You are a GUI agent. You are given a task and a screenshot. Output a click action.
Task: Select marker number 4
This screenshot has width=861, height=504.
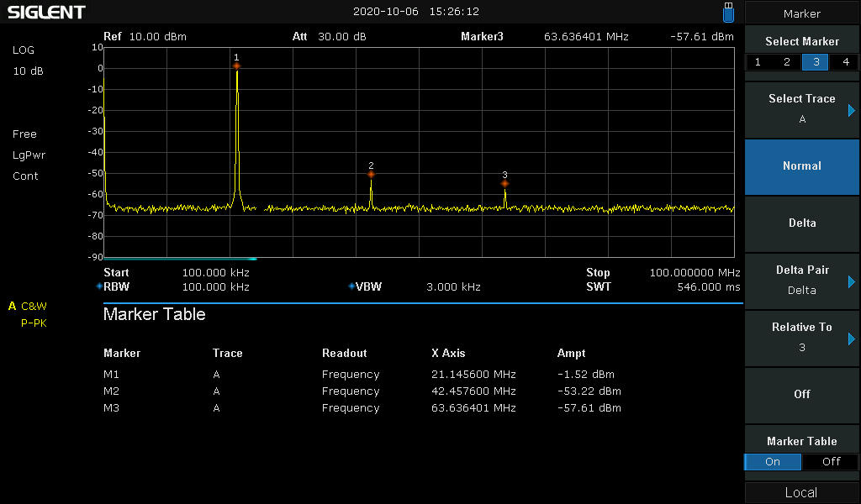845,62
